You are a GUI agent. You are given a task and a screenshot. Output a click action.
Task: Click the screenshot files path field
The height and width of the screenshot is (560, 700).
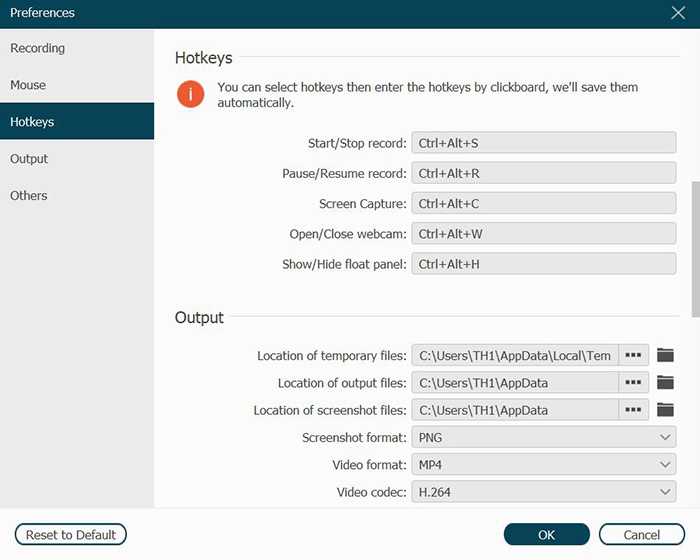tap(515, 410)
